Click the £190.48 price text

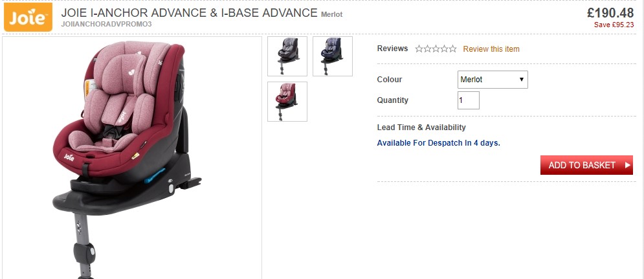[610, 13]
